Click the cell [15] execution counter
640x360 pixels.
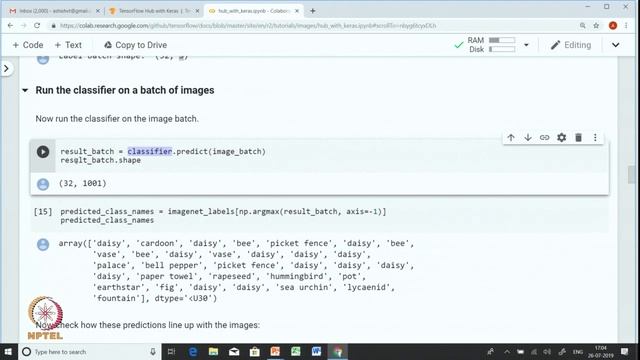[x=43, y=211]
